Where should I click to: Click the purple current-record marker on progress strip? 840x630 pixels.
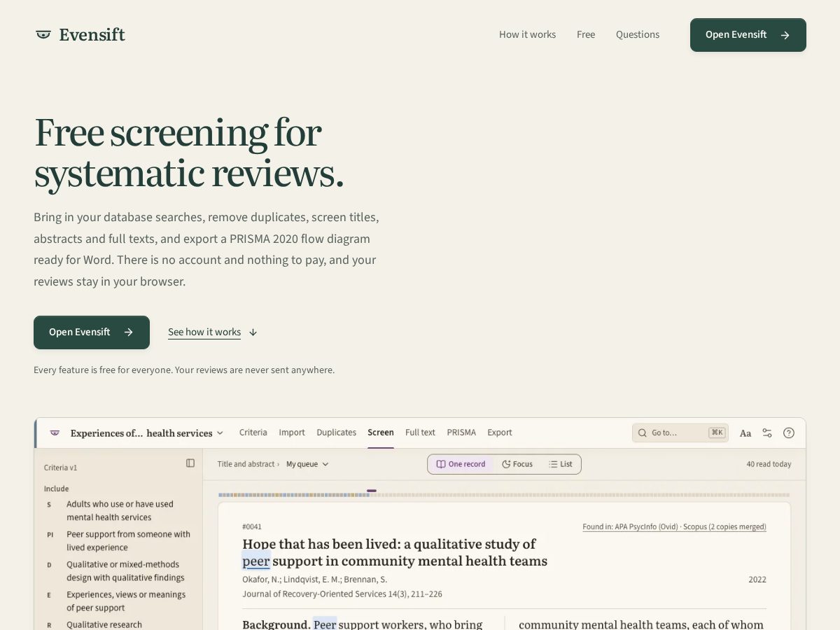[372, 491]
